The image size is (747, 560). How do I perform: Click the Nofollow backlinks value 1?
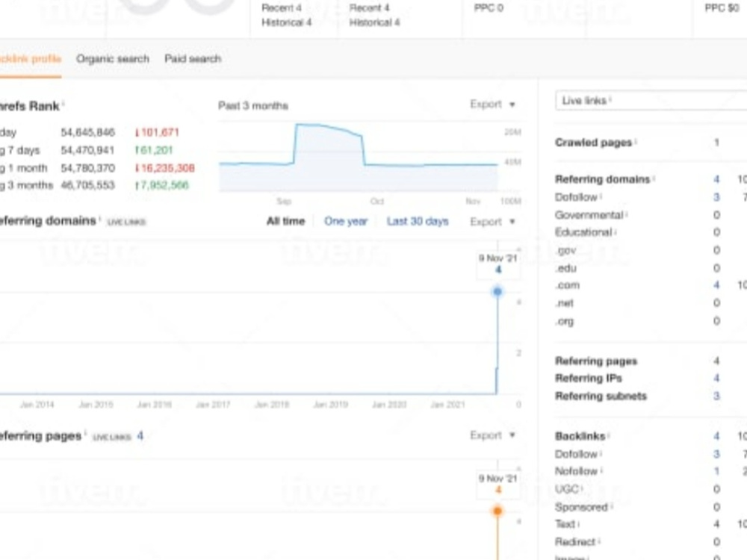716,471
